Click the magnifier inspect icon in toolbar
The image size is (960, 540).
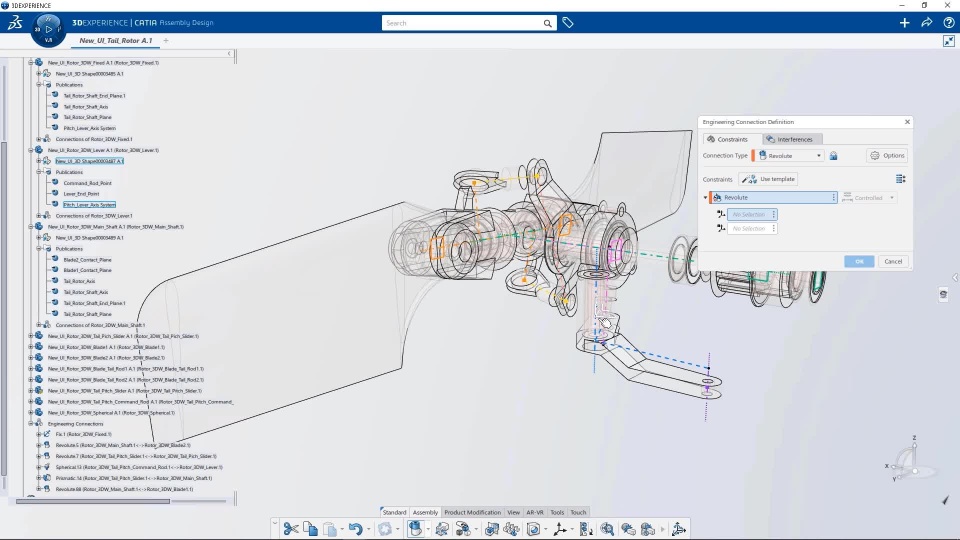point(607,529)
